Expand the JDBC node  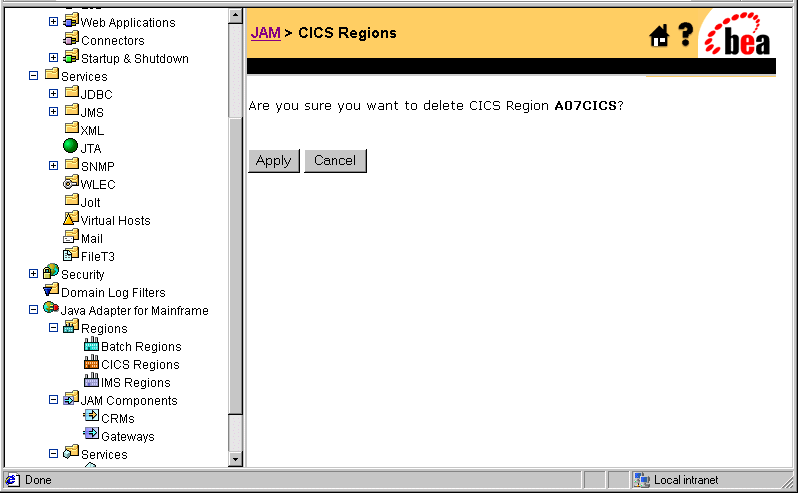point(53,94)
